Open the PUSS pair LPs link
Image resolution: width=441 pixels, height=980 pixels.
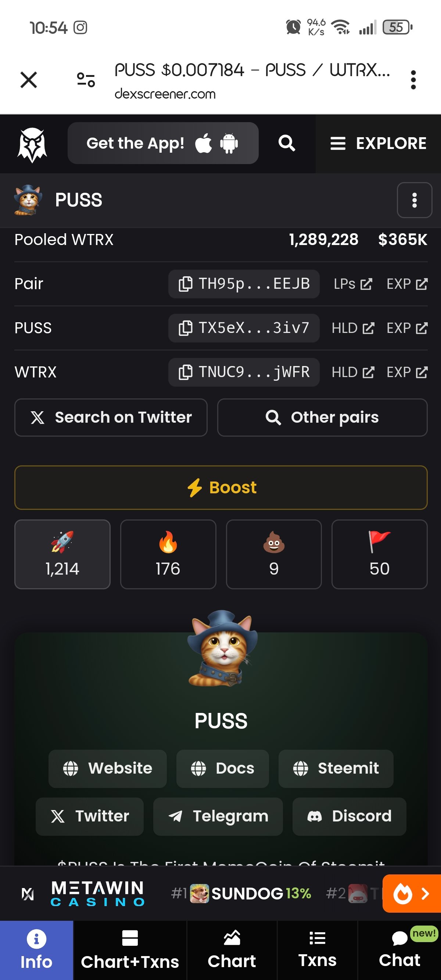(353, 284)
